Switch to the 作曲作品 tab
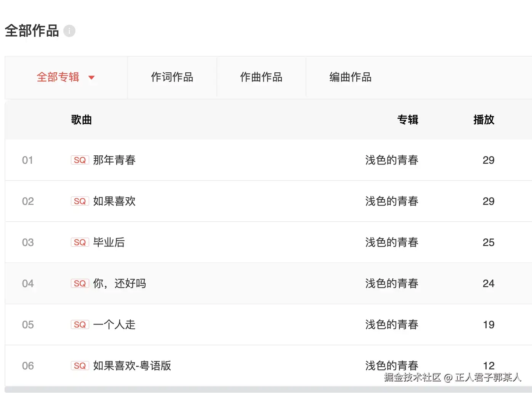 tap(261, 77)
